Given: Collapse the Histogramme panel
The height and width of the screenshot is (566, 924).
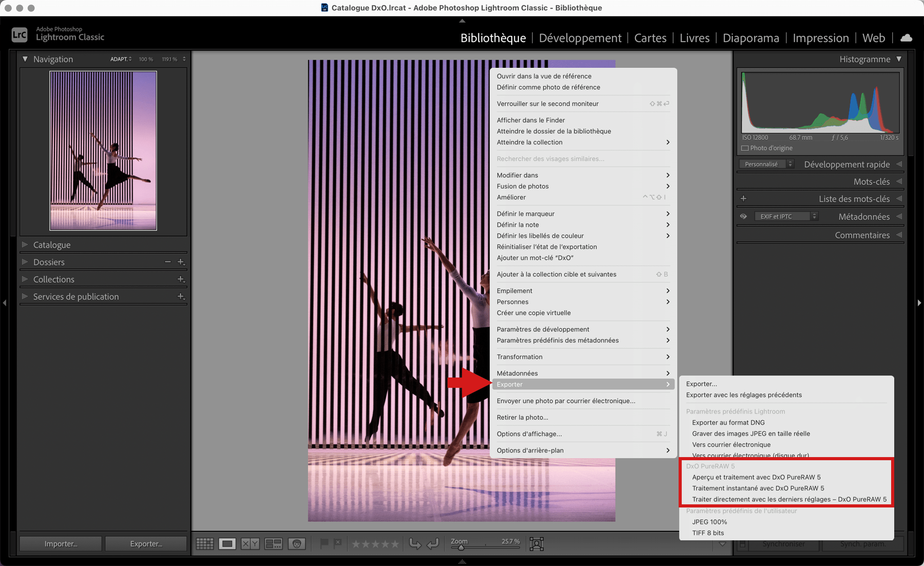Looking at the screenshot, I should click(899, 59).
